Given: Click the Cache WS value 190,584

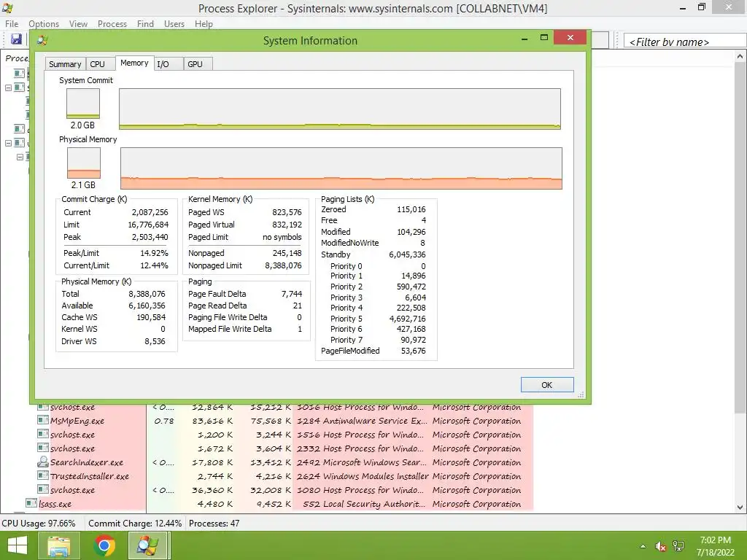Looking at the screenshot, I should pos(151,317).
